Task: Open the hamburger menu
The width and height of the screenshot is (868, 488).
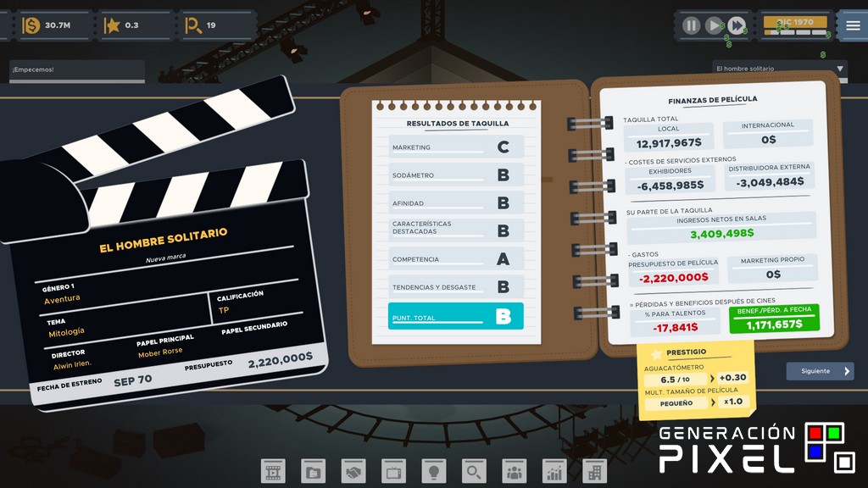Action: [852, 25]
